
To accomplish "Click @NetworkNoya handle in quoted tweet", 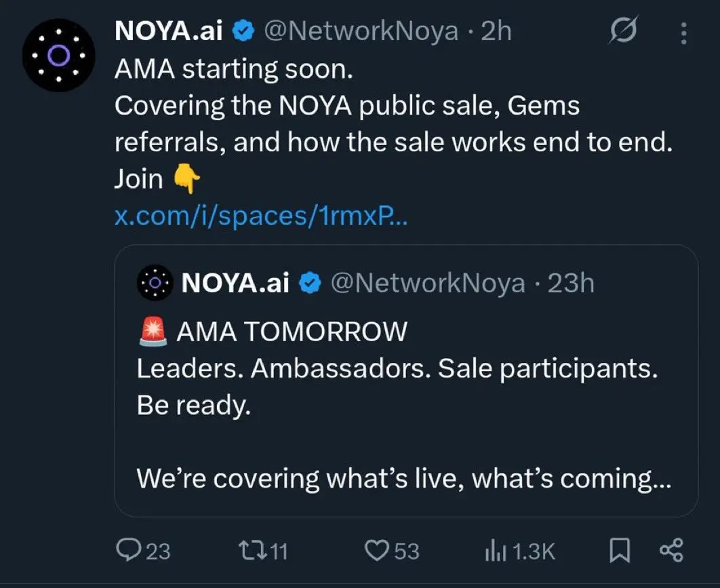I will [427, 283].
